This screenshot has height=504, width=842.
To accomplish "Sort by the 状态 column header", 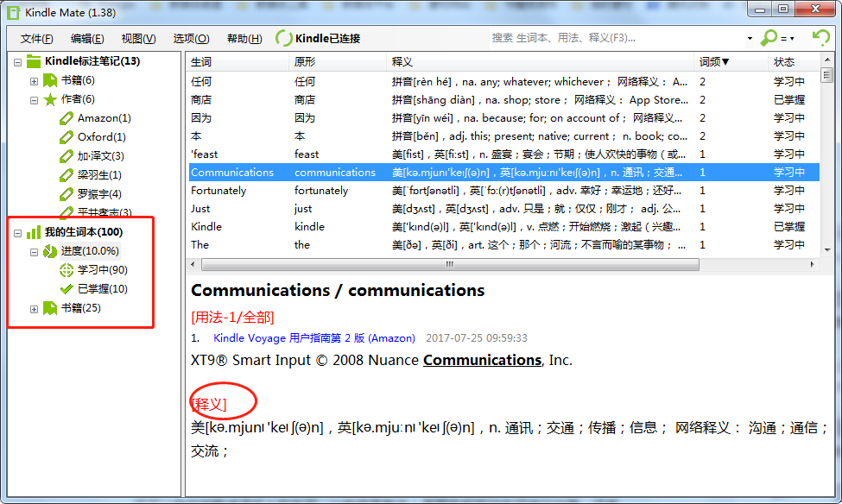I will pyautogui.click(x=795, y=62).
